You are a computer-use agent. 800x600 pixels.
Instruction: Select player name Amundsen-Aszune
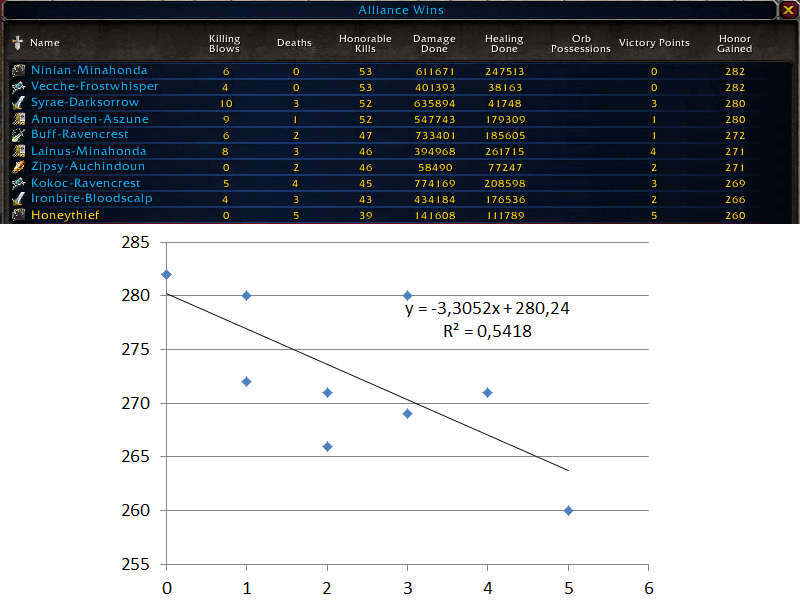click(90, 119)
